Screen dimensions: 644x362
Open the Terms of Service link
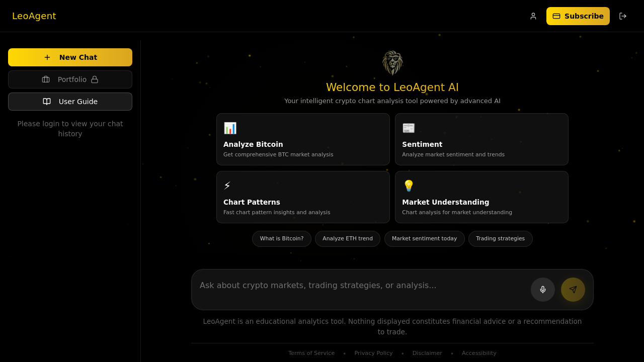click(x=311, y=353)
